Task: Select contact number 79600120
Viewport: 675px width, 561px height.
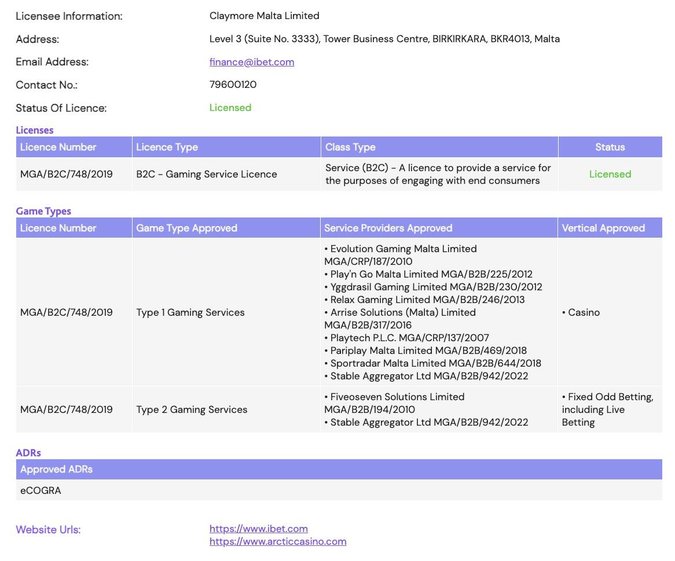Action: 232,84
